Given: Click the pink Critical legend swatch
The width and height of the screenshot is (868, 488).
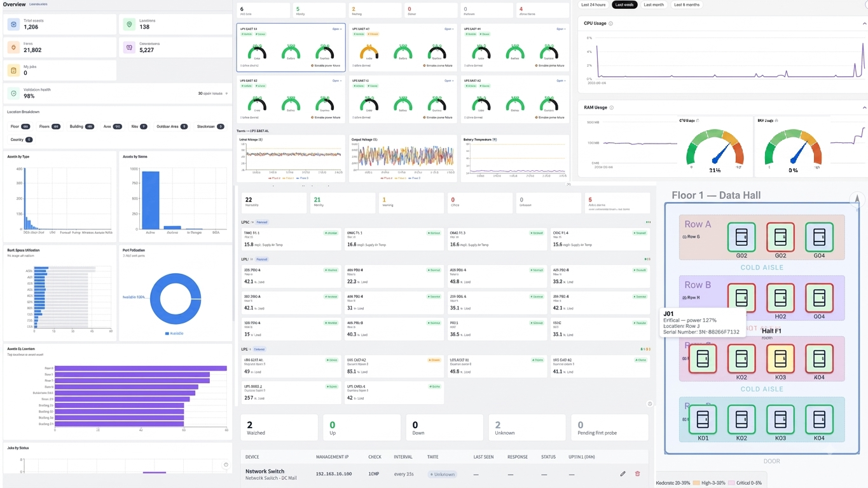Looking at the screenshot, I should (x=731, y=483).
